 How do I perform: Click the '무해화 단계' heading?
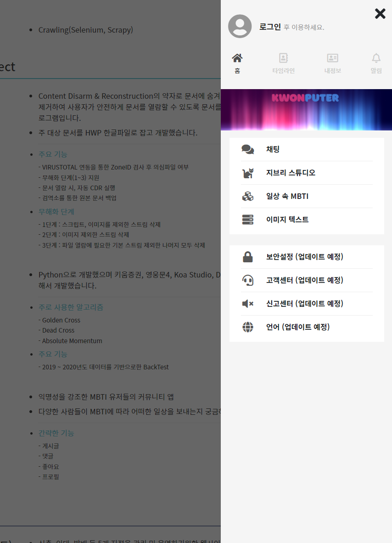[x=56, y=212]
